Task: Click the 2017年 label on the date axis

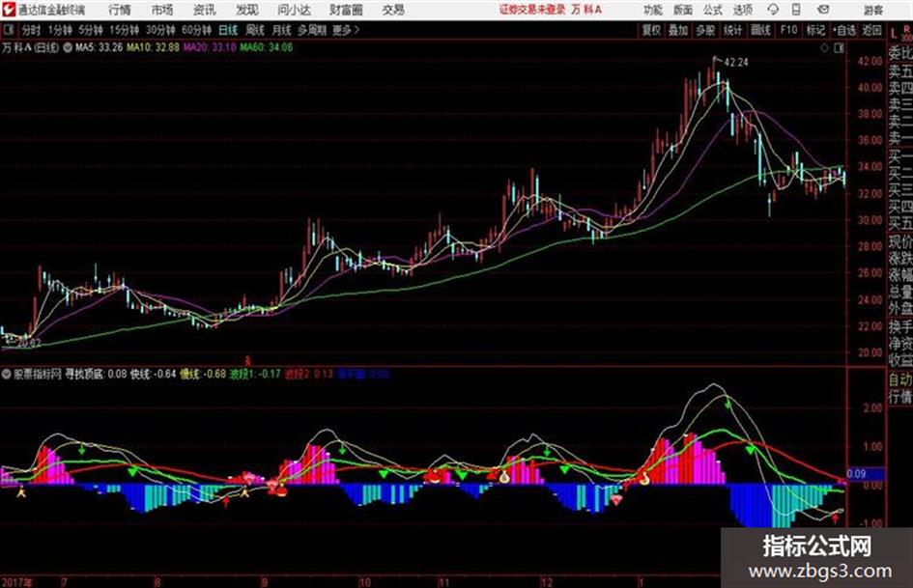Action: point(16,581)
